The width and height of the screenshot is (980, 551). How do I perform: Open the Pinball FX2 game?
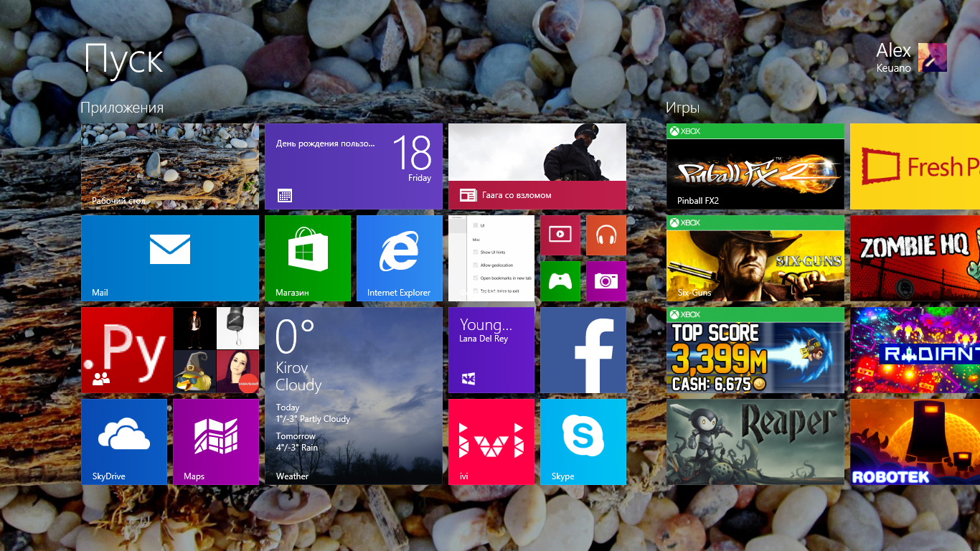(x=755, y=166)
